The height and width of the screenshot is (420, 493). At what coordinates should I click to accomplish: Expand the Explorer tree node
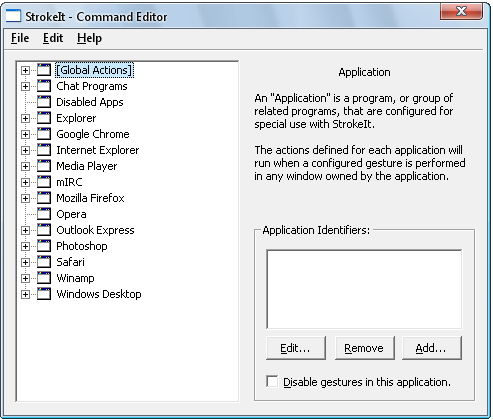25,118
